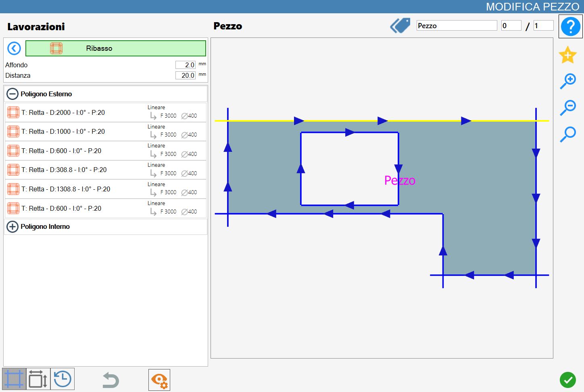Zoom out with the minus magnifier
The height and width of the screenshot is (392, 584).
[x=568, y=108]
